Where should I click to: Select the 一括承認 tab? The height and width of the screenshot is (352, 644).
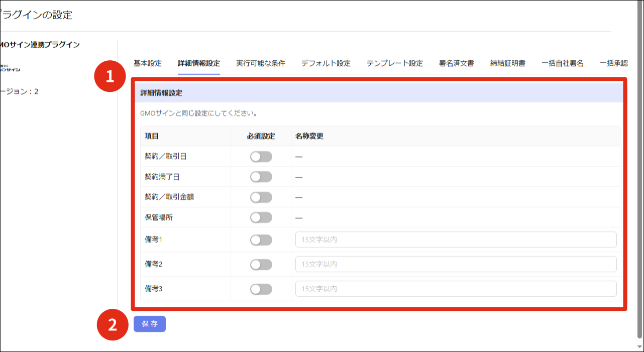(x=614, y=63)
